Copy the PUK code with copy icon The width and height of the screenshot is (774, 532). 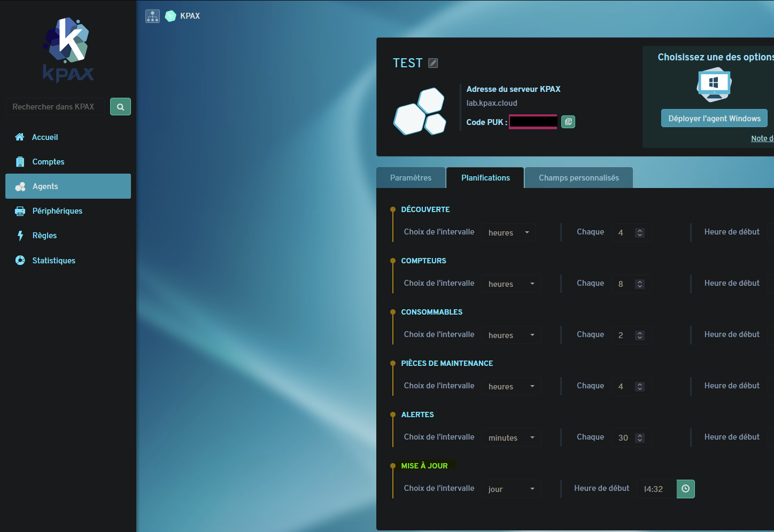(568, 122)
